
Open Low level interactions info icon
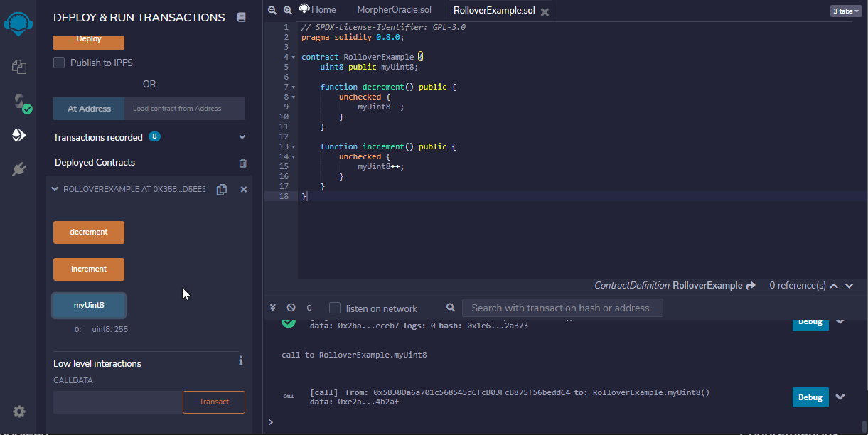241,361
